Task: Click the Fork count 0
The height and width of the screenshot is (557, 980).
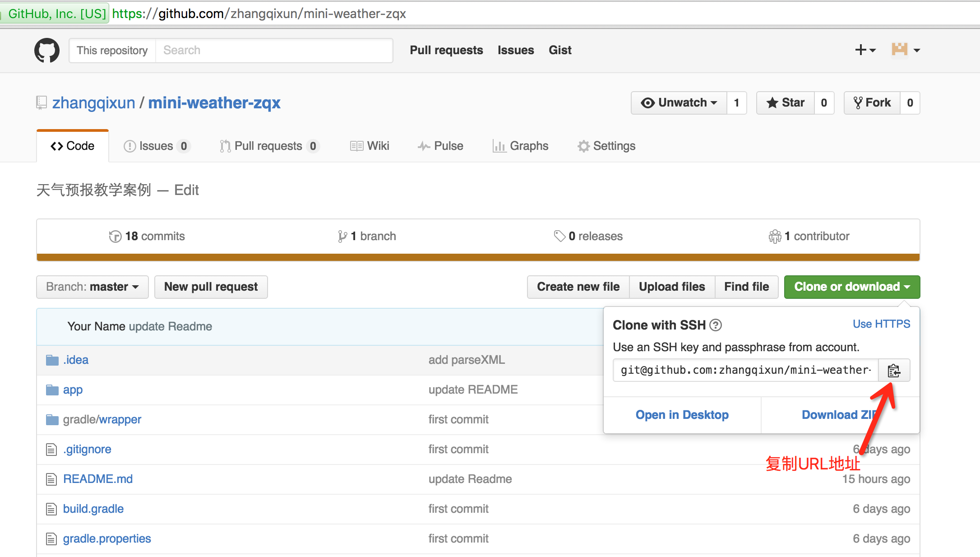Action: (x=910, y=103)
